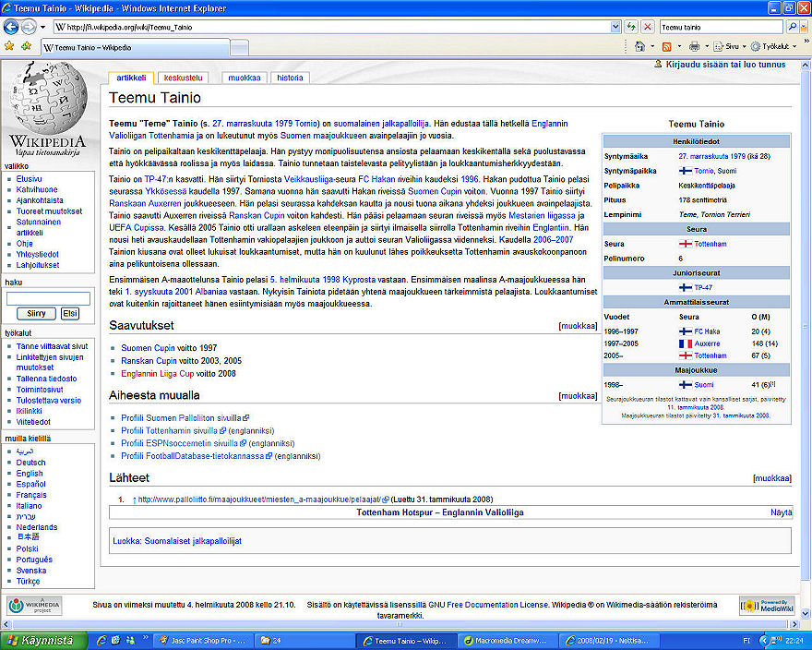Viewport: 812px width, 650px height.
Task: Click the browser Forward button
Action: 29,27
